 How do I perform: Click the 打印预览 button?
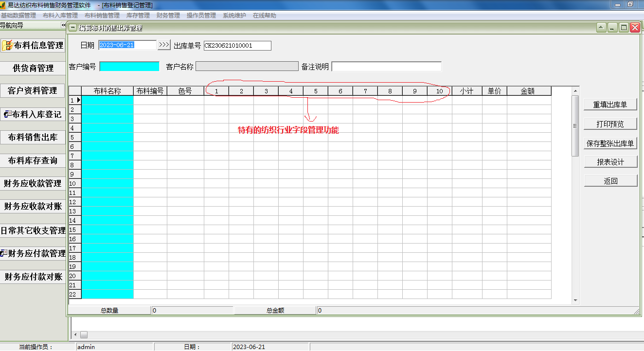[x=610, y=123]
